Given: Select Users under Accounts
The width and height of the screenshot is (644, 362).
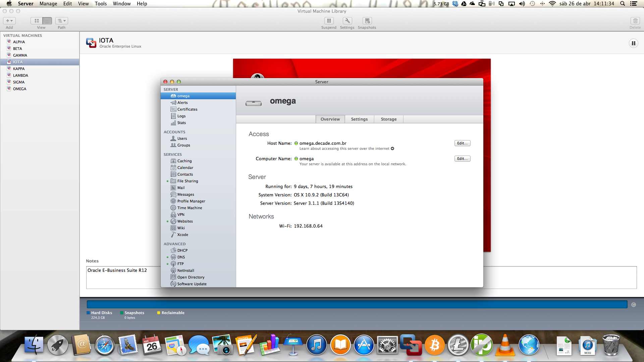Looking at the screenshot, I should point(198,138).
